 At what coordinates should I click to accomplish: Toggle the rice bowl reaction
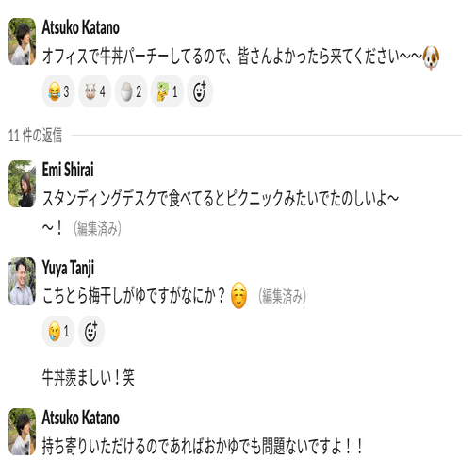pyautogui.click(x=131, y=91)
